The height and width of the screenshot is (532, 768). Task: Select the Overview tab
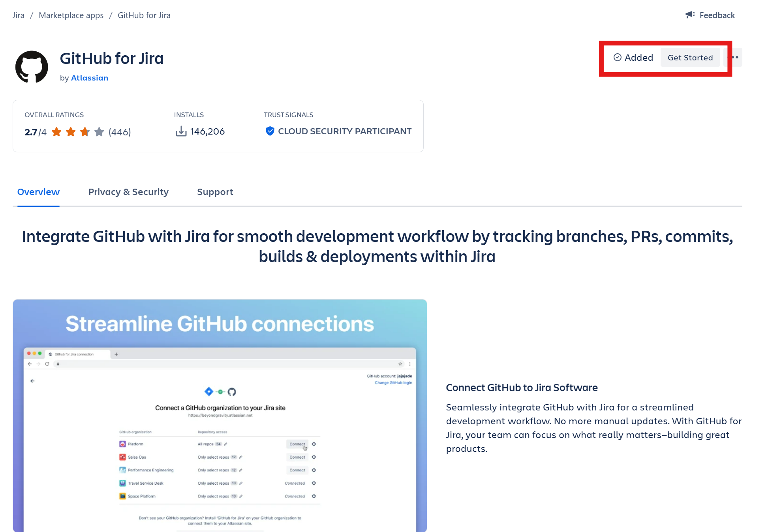(38, 192)
